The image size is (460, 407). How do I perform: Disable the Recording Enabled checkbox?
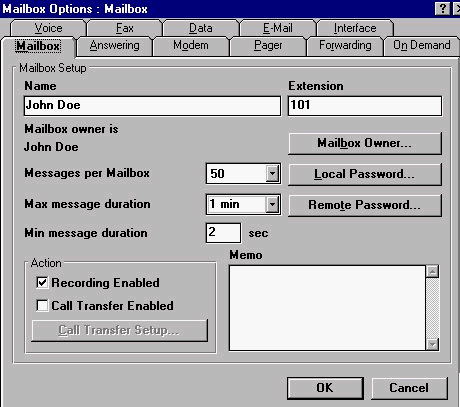pos(42,283)
